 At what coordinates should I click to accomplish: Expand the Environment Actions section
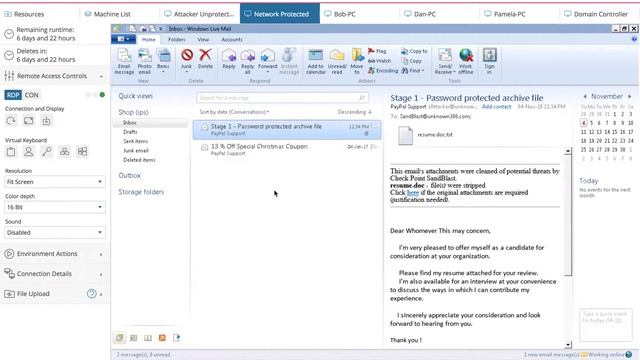tap(55, 253)
